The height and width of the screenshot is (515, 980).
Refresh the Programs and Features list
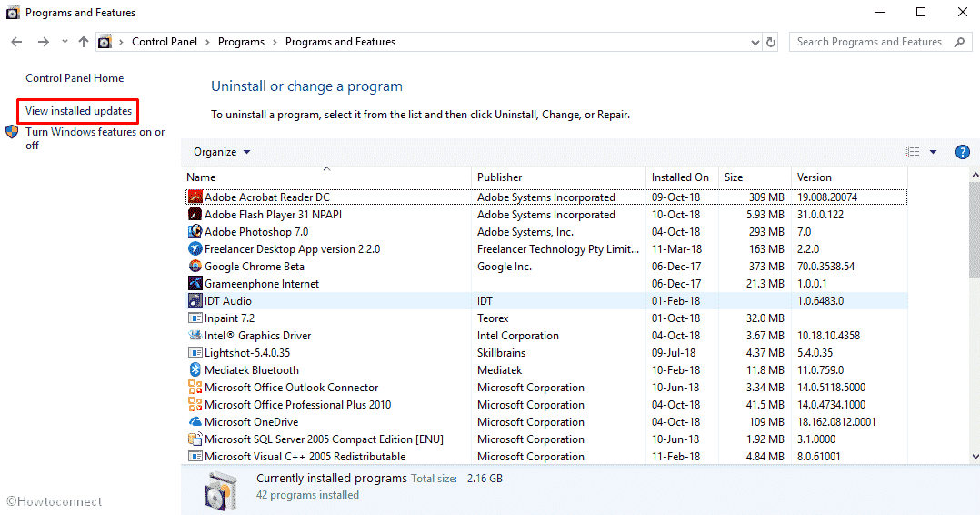(771, 42)
